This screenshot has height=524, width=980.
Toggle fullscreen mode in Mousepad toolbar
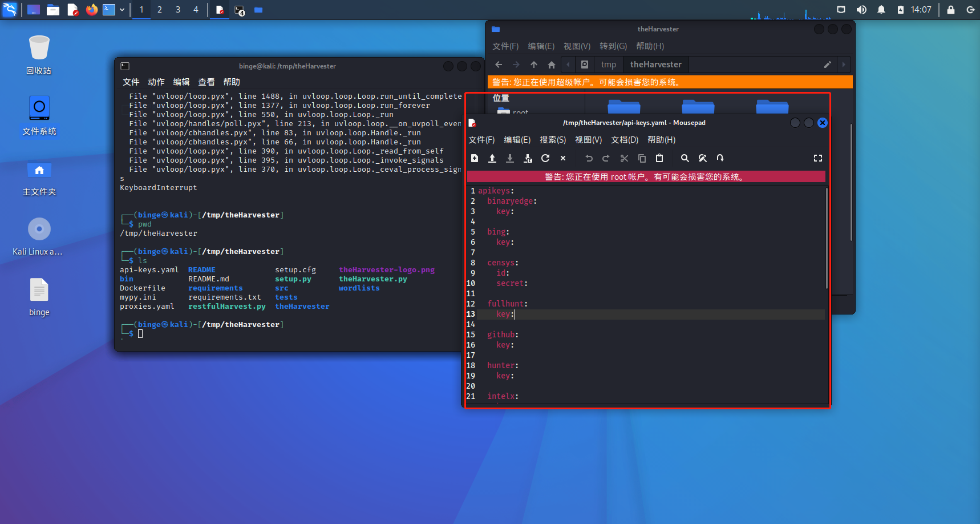[818, 158]
